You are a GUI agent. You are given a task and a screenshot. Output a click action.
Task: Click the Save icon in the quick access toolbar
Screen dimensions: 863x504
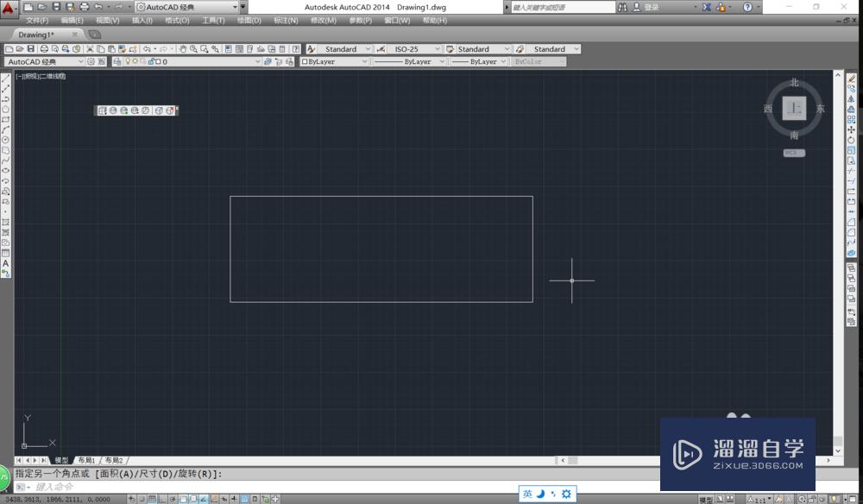pyautogui.click(x=56, y=7)
